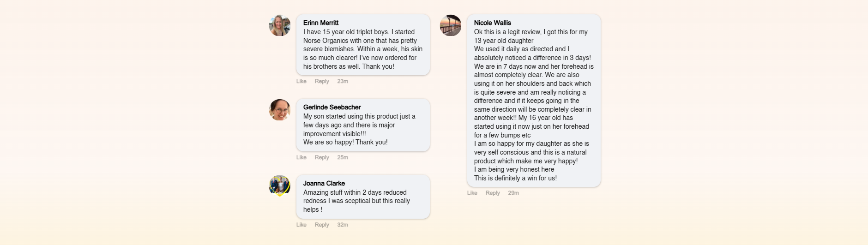This screenshot has width=868, height=245.
Task: Reply to Erinn Merritt's comment
Action: pyautogui.click(x=322, y=81)
